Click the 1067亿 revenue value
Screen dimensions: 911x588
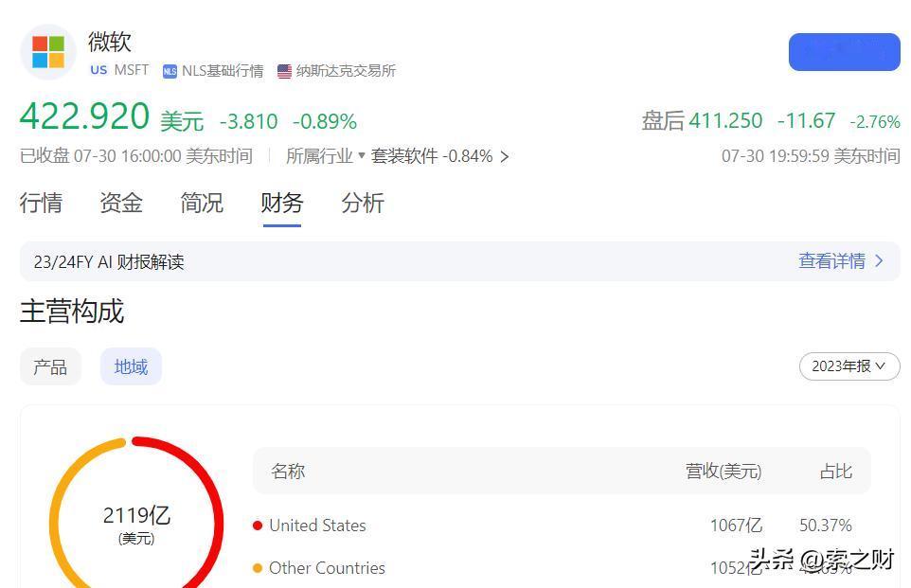coord(736,526)
